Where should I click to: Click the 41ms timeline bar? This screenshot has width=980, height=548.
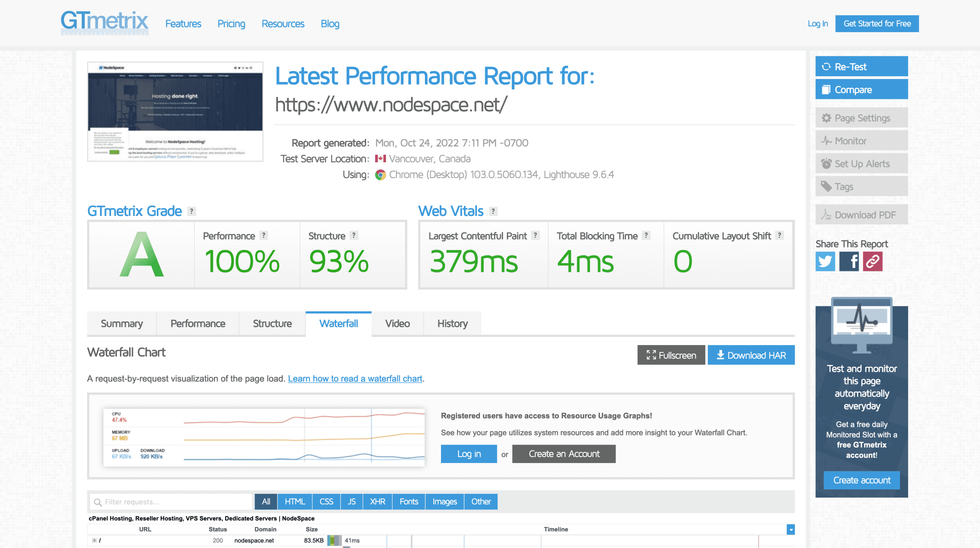[335, 541]
